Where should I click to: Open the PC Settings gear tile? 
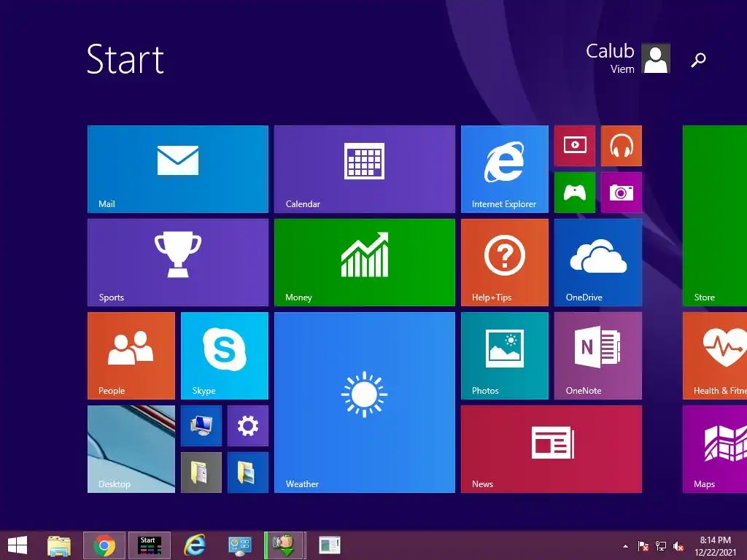248,426
